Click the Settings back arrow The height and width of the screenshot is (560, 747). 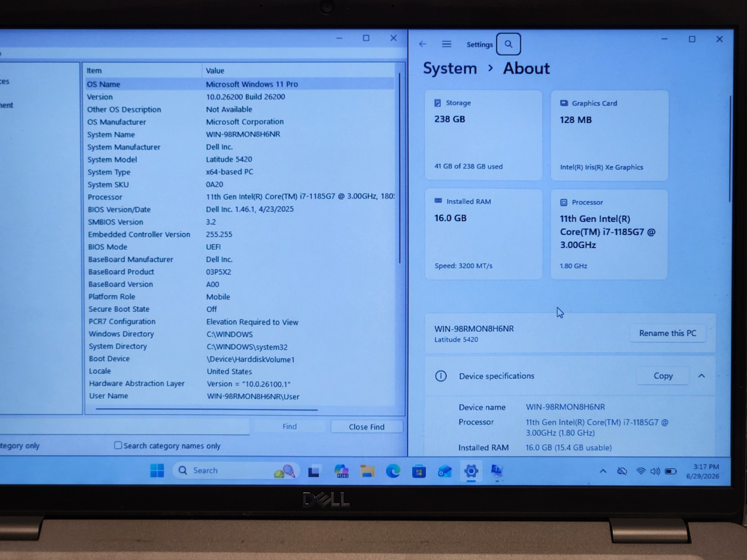tap(423, 44)
